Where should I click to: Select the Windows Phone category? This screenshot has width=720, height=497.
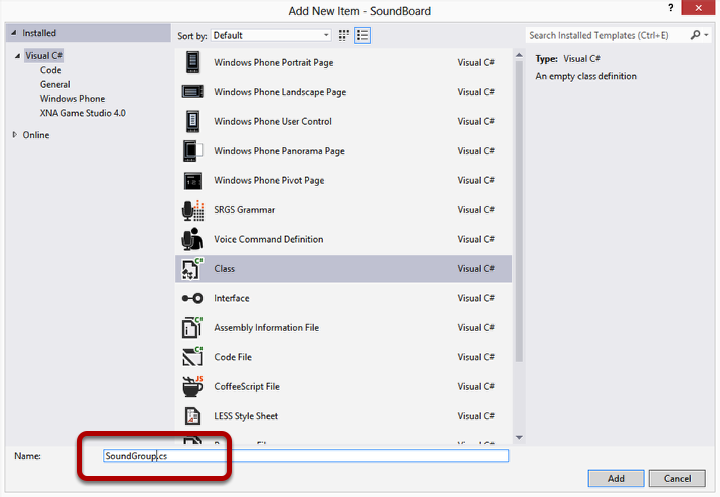click(x=73, y=99)
